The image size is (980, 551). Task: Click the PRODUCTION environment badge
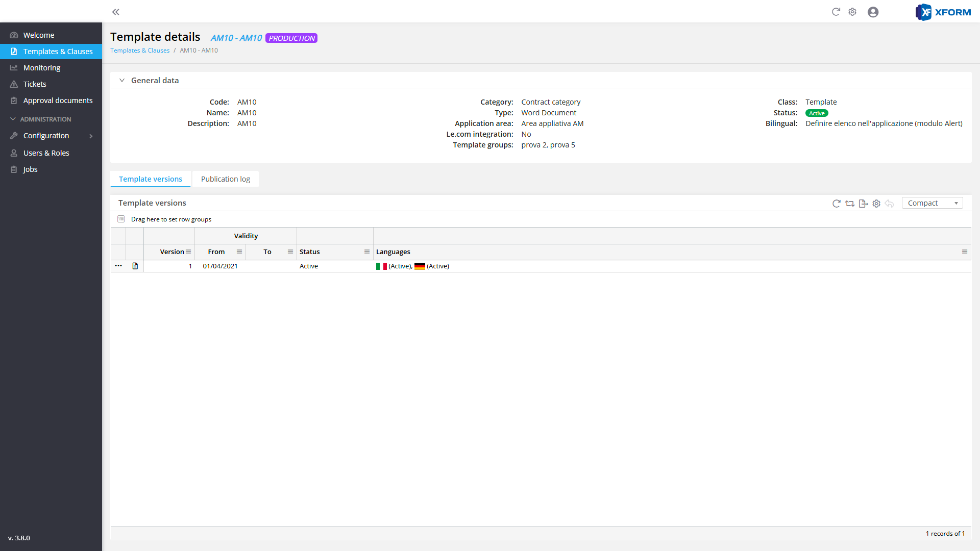[291, 38]
